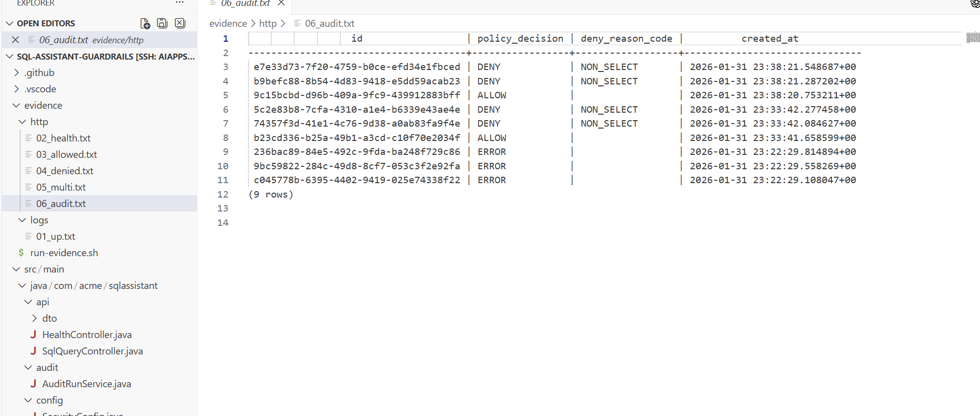The image size is (980, 416).
Task: Open 04_denied.txt in the file tree
Action: (x=65, y=171)
